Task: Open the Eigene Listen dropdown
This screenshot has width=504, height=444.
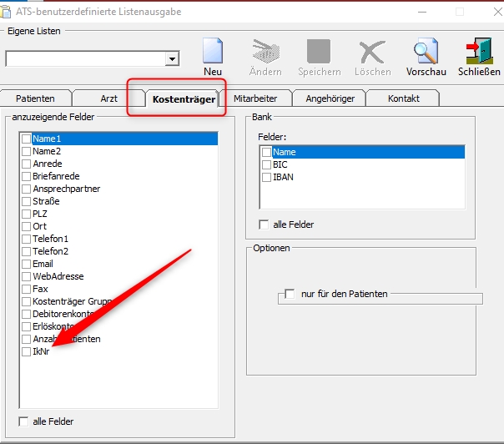Action: click(x=172, y=59)
